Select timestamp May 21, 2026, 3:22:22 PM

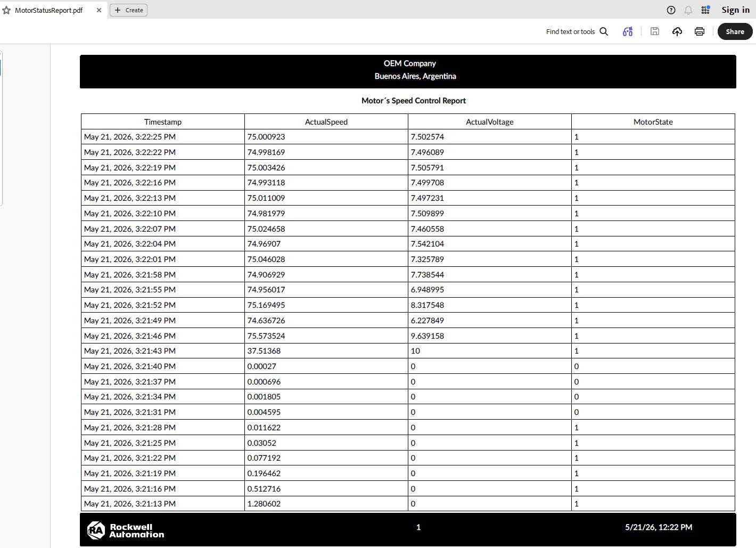[130, 152]
